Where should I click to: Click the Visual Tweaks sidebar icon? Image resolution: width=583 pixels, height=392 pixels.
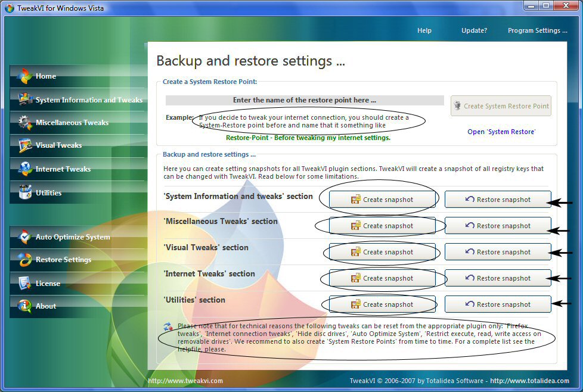(x=25, y=145)
